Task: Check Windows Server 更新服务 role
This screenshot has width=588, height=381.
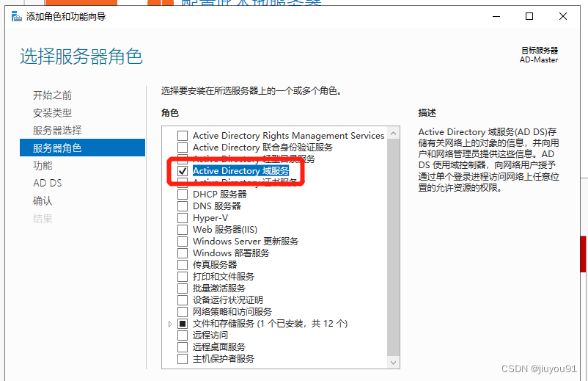Action: click(x=183, y=241)
